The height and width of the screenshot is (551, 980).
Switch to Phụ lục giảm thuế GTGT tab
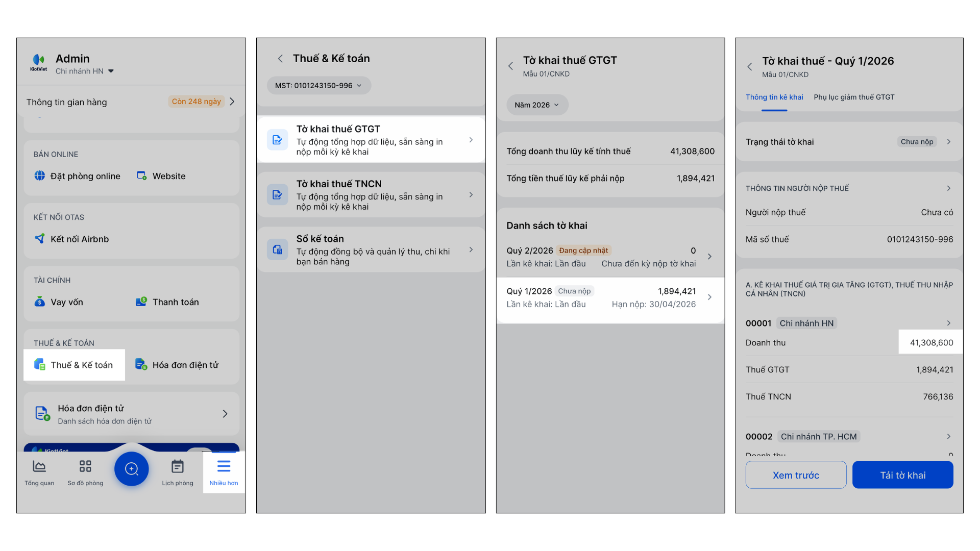click(x=854, y=97)
